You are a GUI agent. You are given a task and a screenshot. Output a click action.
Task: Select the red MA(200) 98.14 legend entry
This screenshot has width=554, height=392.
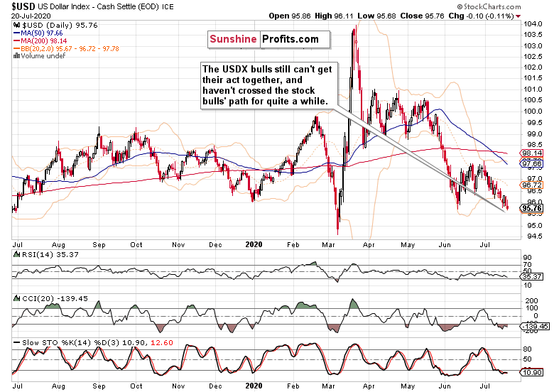(40, 41)
